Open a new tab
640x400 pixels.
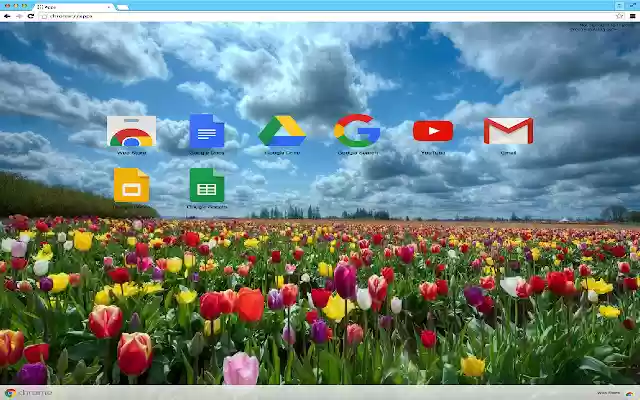[x=122, y=7]
